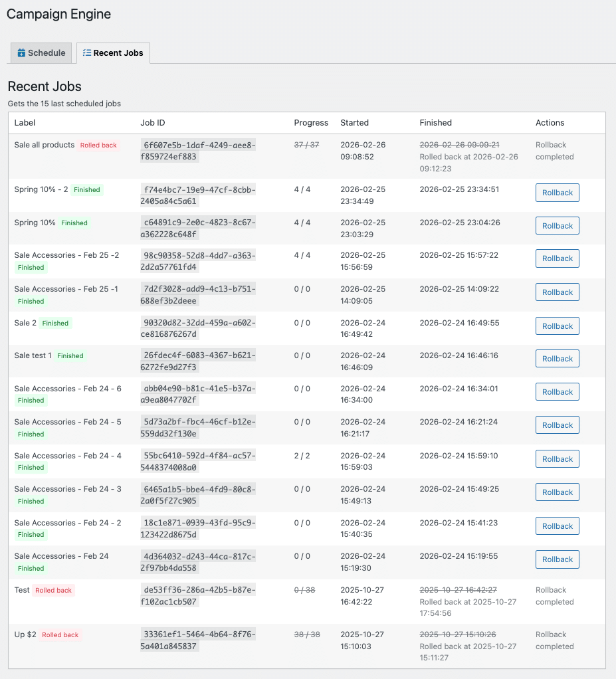Click the Finished badge next to Sale 2

(x=55, y=324)
